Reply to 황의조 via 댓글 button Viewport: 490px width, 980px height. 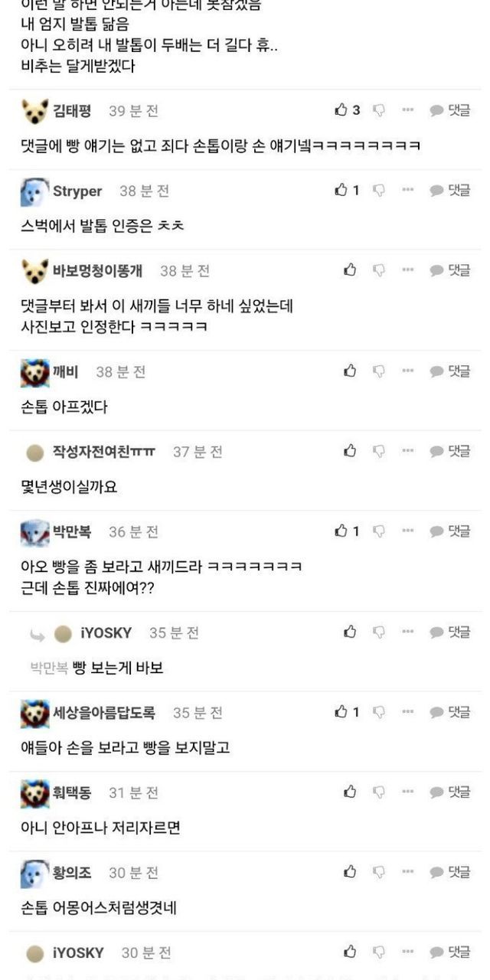(449, 872)
